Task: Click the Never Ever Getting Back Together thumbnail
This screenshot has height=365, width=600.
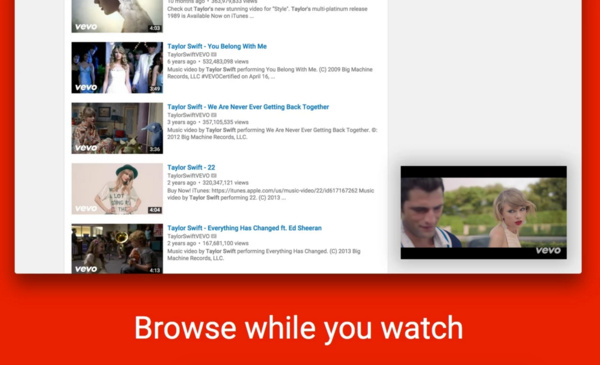Action: click(x=117, y=128)
